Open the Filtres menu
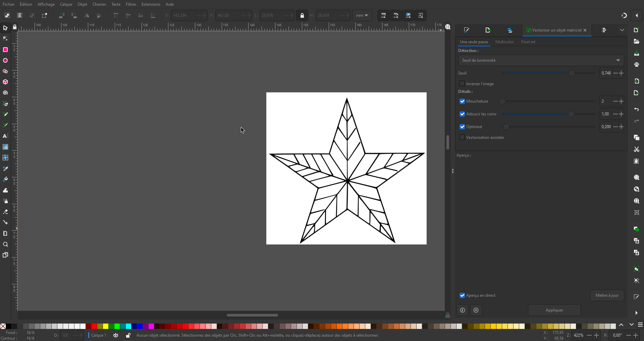Image resolution: width=644 pixels, height=341 pixels. tap(131, 4)
